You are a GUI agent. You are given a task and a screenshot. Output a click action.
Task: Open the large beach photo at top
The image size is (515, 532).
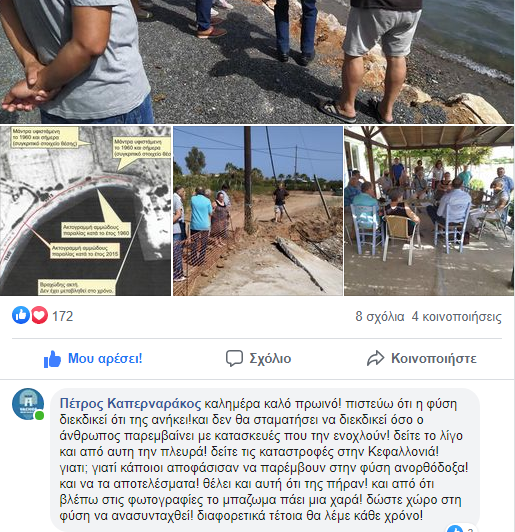(257, 62)
